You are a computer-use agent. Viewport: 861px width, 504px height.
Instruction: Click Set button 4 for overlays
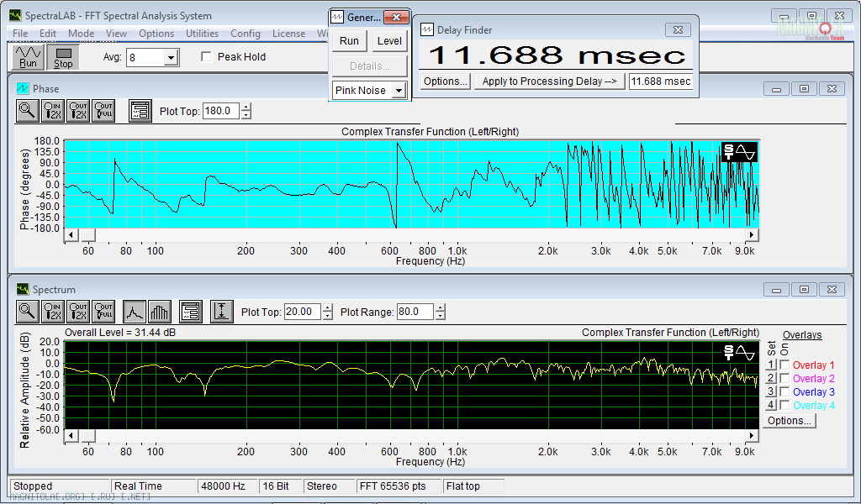click(x=771, y=405)
